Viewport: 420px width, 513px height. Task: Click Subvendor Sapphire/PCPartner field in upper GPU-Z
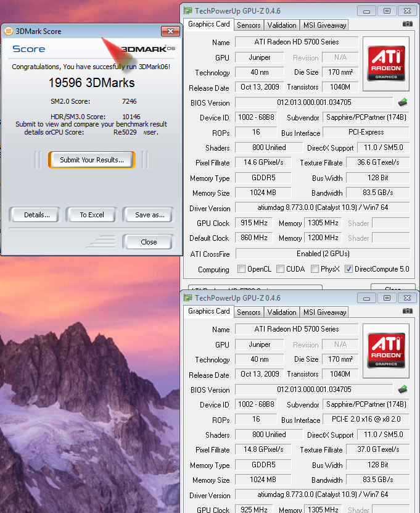point(366,117)
